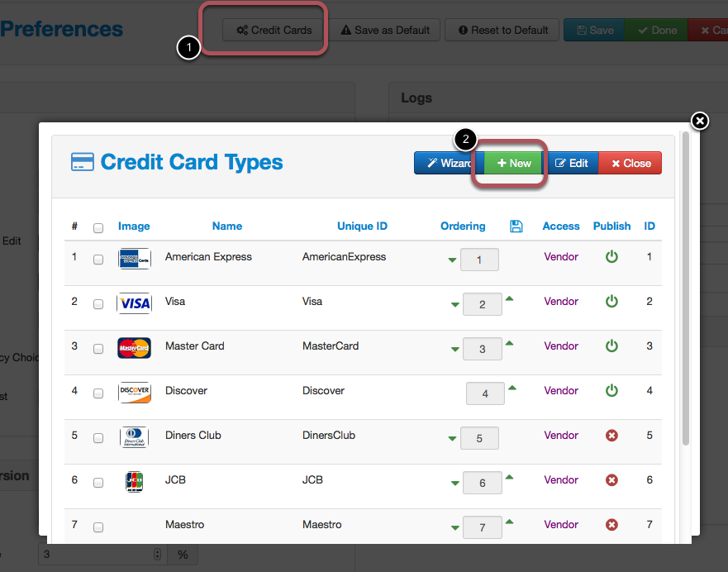Viewport: 728px width, 572px height.
Task: Sort table by Ordering column
Action: point(463,226)
